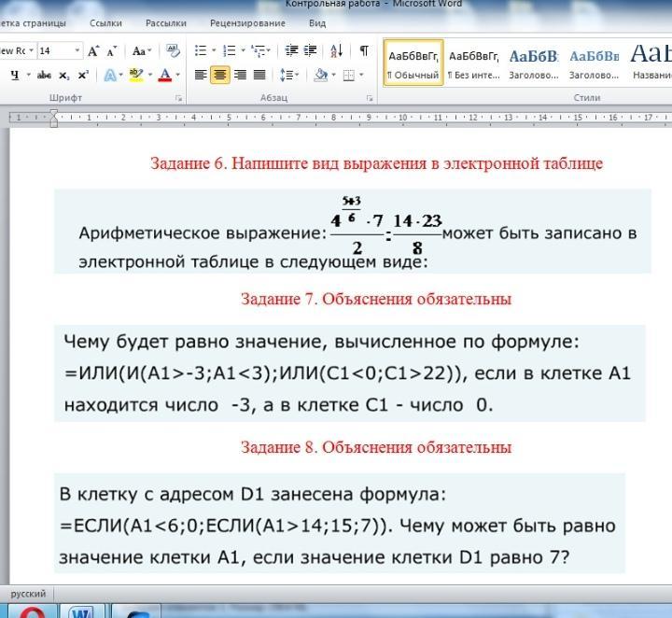Apply second Заголовок style (light blue)
The height and width of the screenshot is (618, 672).
tap(594, 63)
